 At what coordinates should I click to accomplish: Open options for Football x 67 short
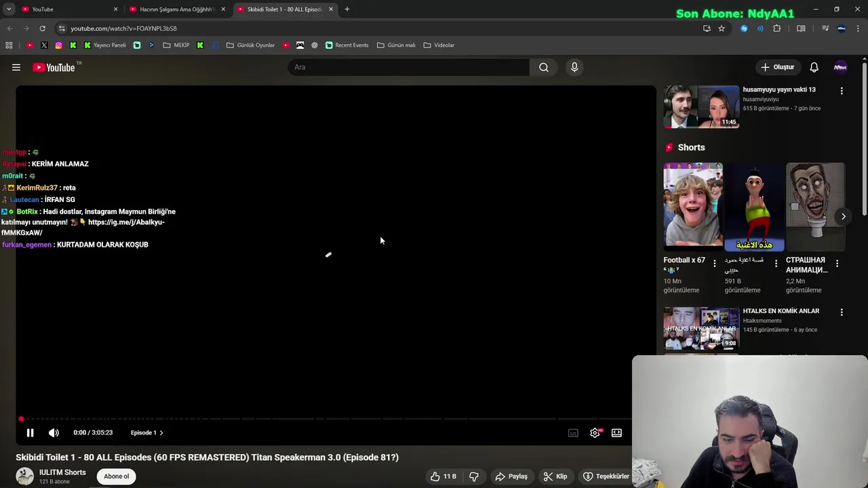[x=714, y=264]
